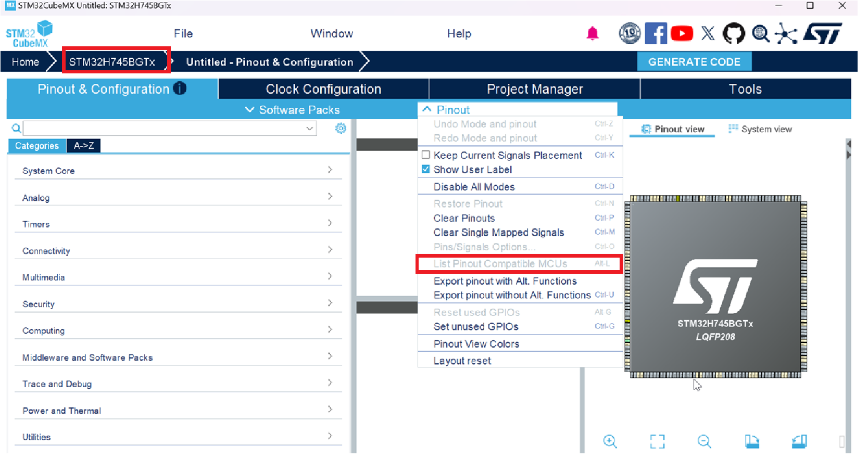Viewport: 868px width, 471px height.
Task: Click the STM32CubeMX logo
Action: (x=29, y=34)
